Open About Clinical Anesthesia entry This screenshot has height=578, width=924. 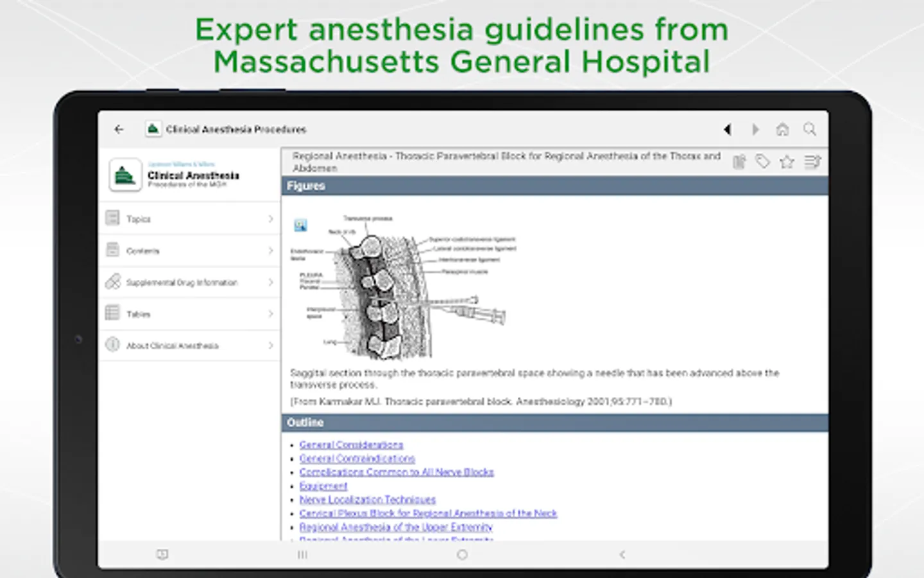click(x=190, y=346)
